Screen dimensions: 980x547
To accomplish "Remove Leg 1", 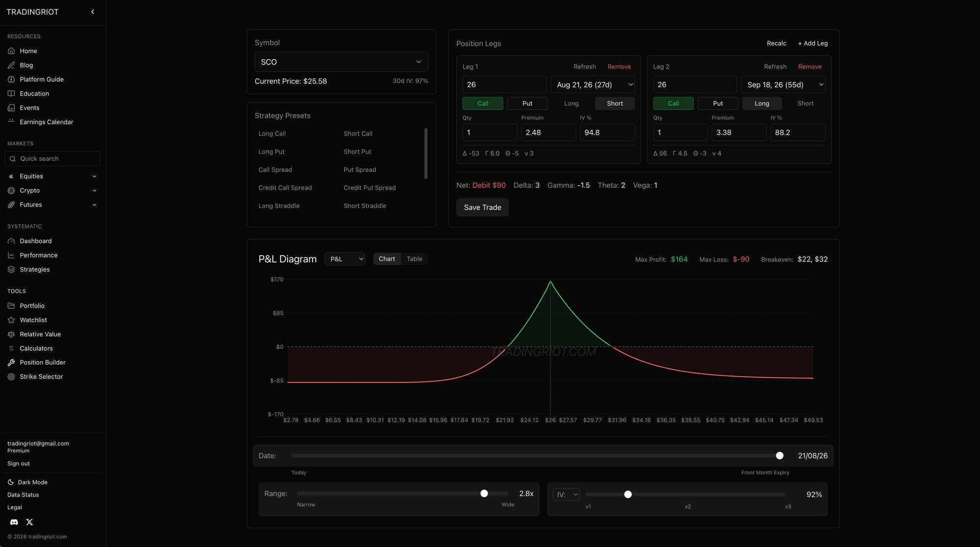I will (619, 67).
